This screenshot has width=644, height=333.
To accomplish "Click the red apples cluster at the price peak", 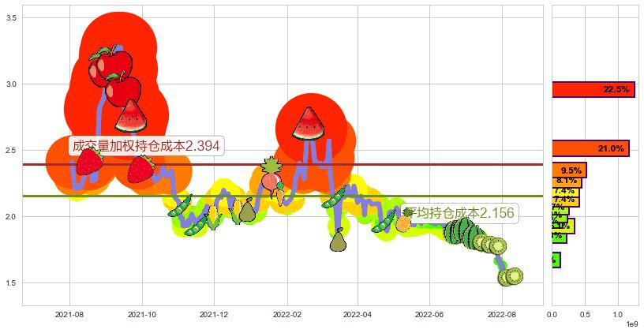I will click(x=112, y=73).
